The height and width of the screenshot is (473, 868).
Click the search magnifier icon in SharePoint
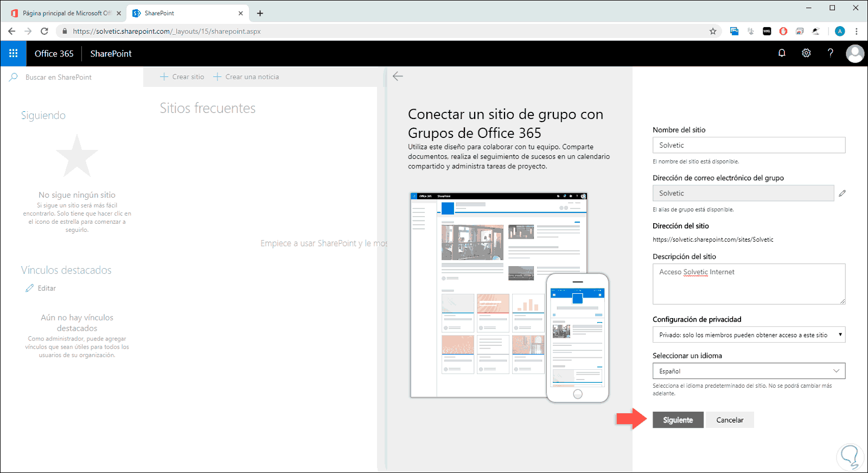(x=14, y=77)
